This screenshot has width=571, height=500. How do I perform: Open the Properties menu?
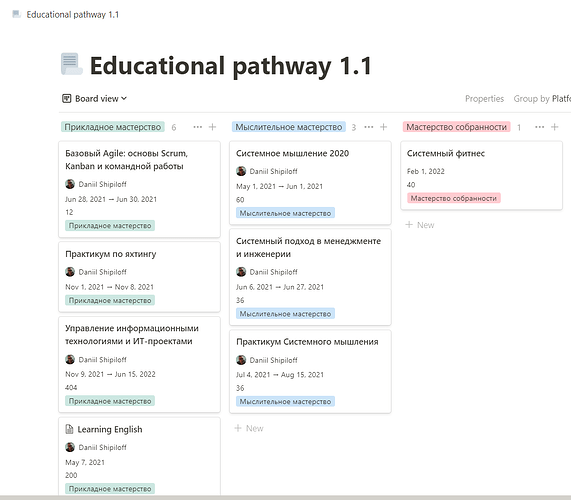pos(484,99)
